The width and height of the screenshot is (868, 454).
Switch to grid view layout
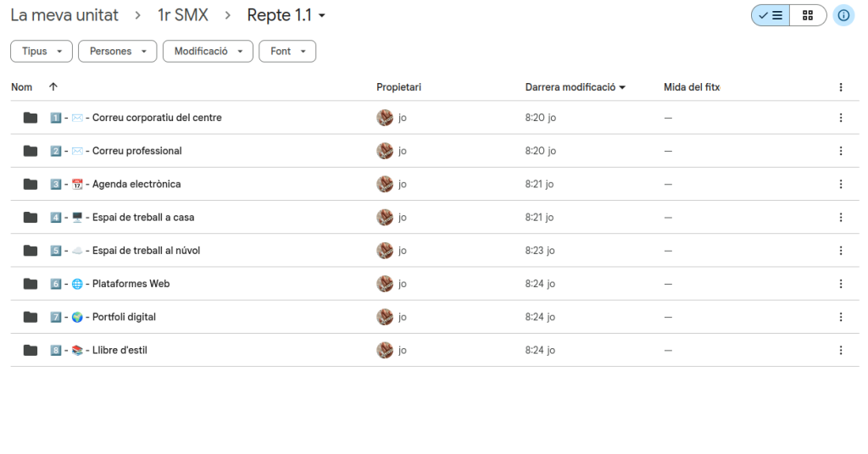[x=808, y=15]
